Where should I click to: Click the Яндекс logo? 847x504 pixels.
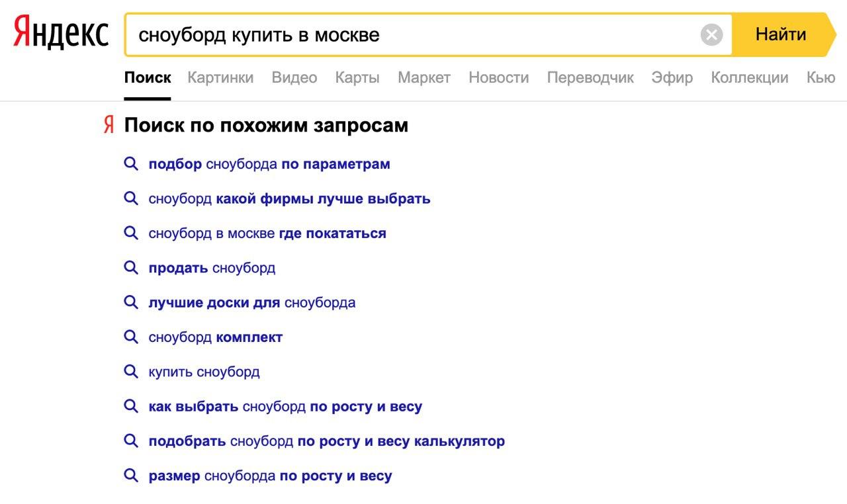(61, 34)
